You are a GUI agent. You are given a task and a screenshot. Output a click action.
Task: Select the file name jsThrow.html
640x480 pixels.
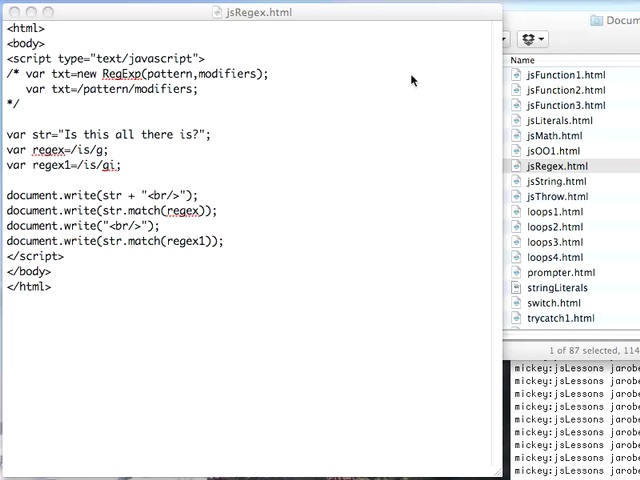tap(558, 197)
